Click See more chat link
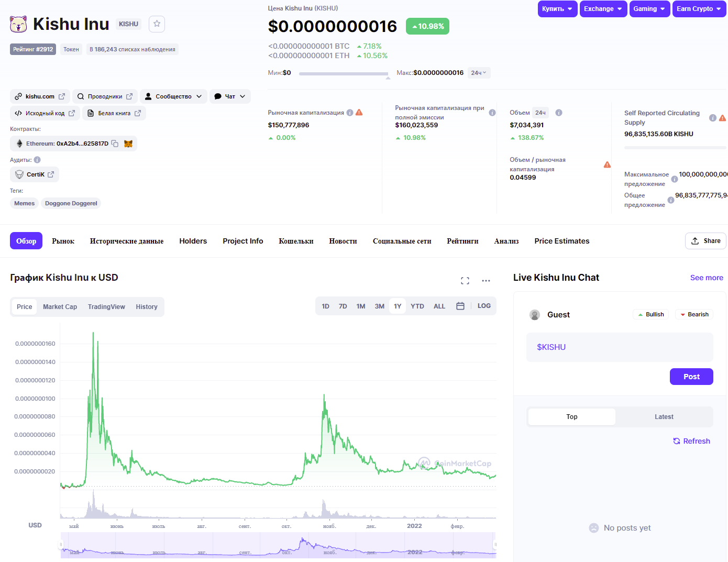This screenshot has width=728, height=562. 707,278
